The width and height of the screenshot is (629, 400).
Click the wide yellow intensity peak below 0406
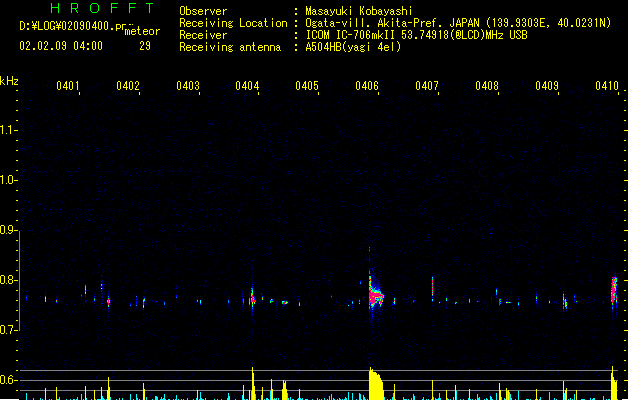[x=376, y=384]
